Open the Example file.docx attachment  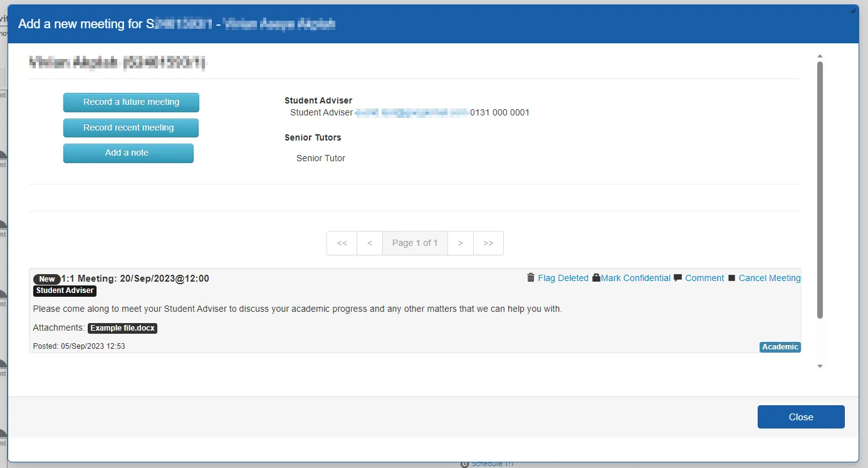(x=122, y=327)
